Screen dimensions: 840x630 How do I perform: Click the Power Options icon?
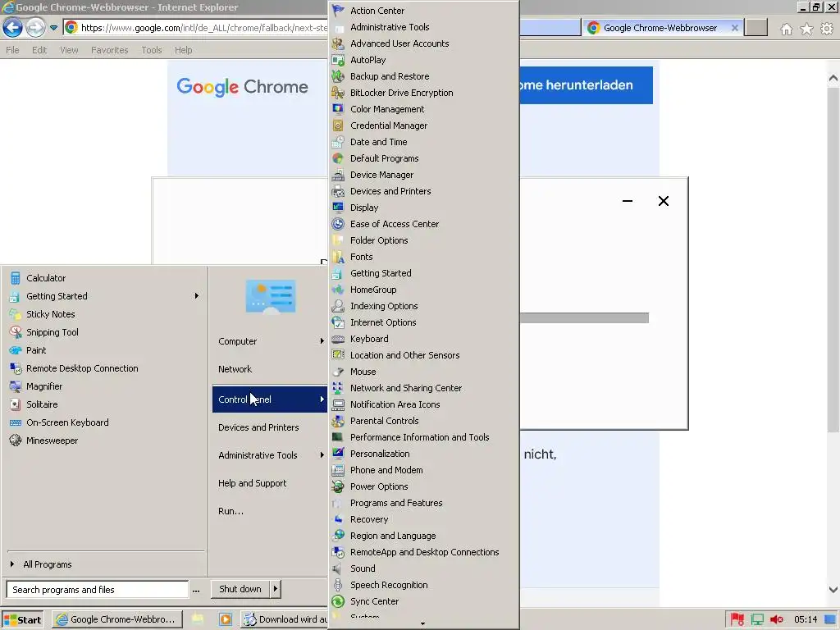[x=338, y=486]
